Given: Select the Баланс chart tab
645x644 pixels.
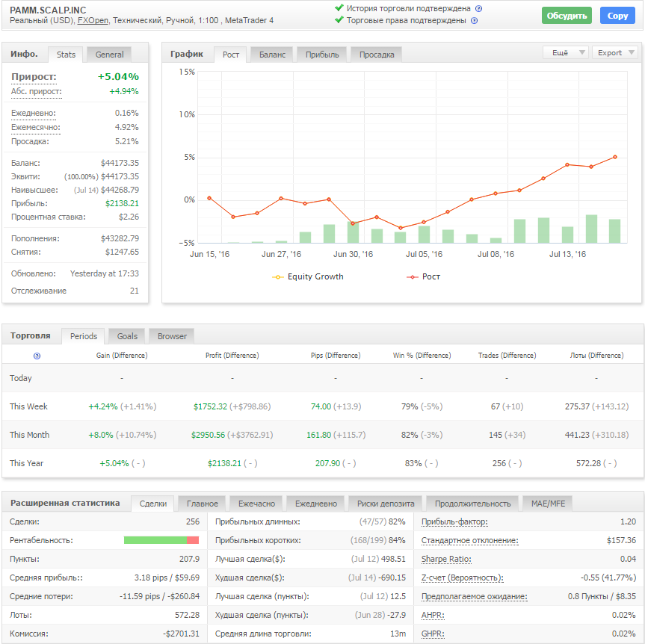Looking at the screenshot, I should pyautogui.click(x=272, y=55).
